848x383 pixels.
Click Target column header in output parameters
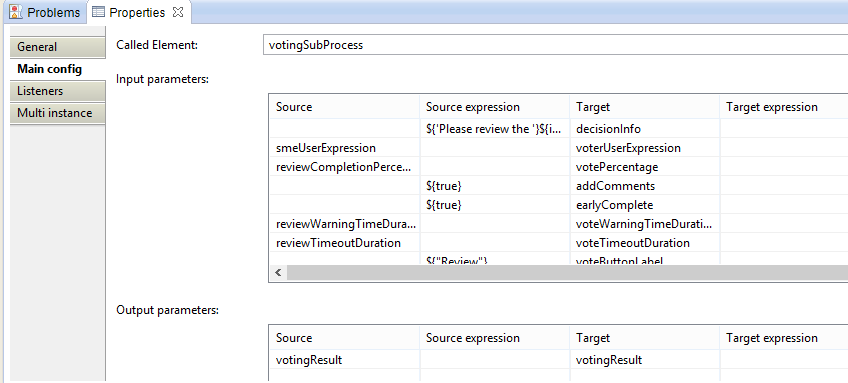[x=644, y=338]
